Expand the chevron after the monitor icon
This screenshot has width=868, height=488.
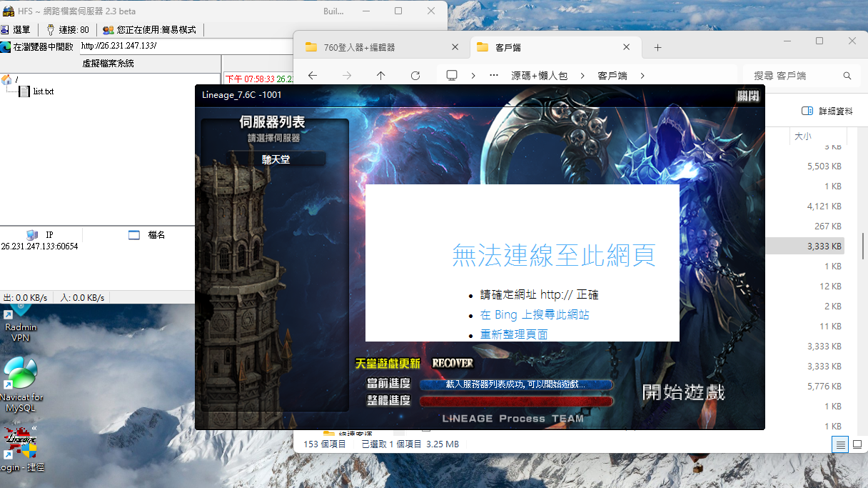click(x=473, y=76)
